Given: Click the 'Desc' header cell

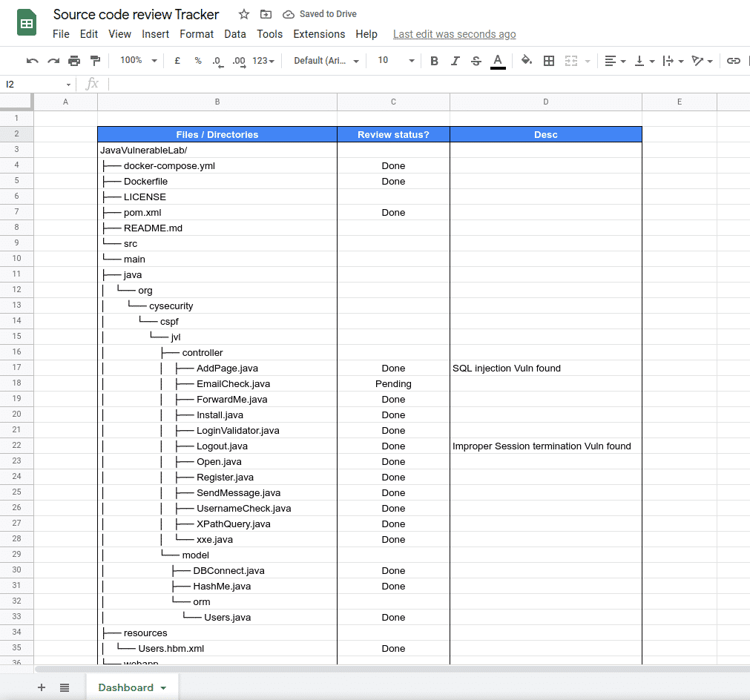Looking at the screenshot, I should [546, 134].
